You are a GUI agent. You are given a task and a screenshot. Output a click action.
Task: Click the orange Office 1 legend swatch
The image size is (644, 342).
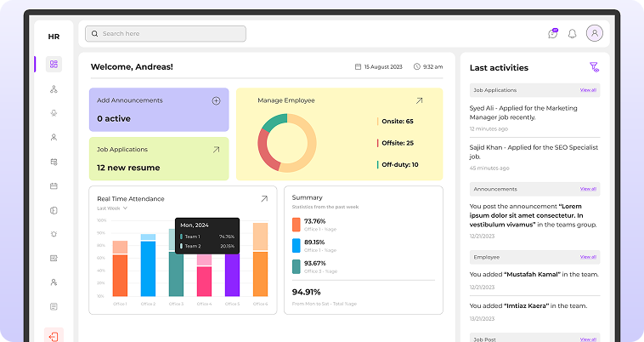297,225
